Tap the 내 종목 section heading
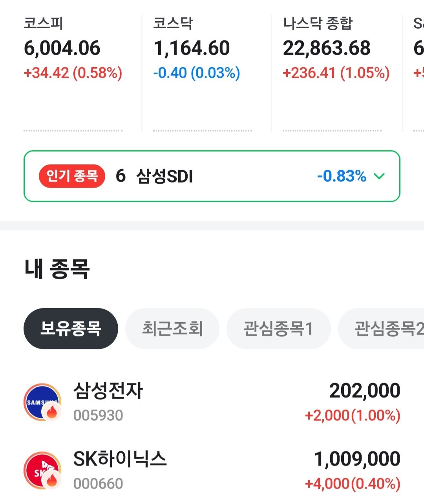 (57, 269)
